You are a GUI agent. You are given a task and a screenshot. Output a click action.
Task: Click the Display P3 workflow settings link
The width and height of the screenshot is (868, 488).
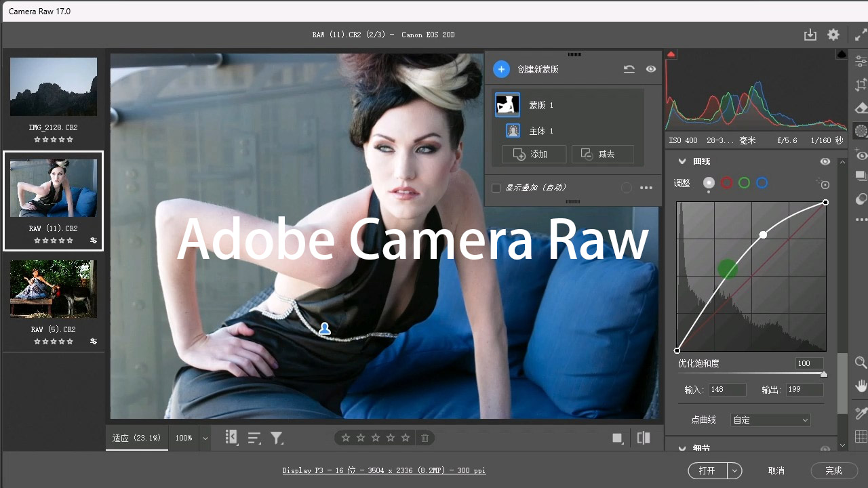click(384, 470)
